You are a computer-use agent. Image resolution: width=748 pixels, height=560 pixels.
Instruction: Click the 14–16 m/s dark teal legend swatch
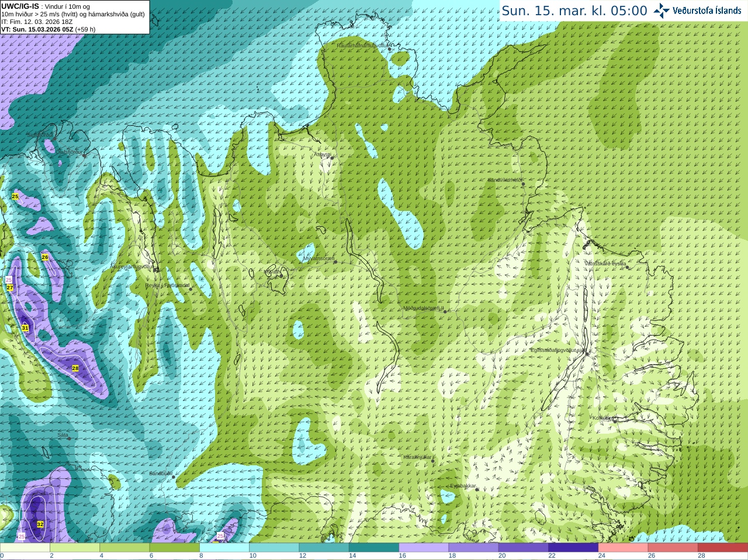click(x=374, y=548)
